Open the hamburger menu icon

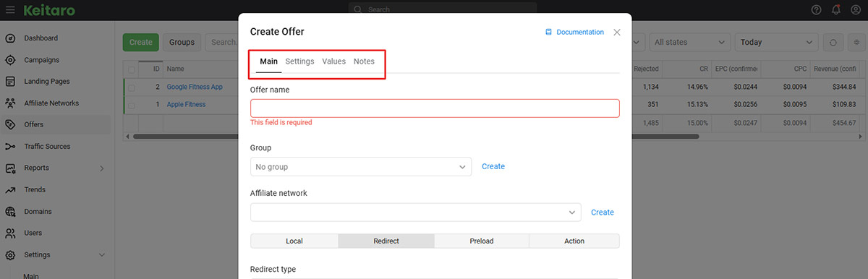[10, 10]
